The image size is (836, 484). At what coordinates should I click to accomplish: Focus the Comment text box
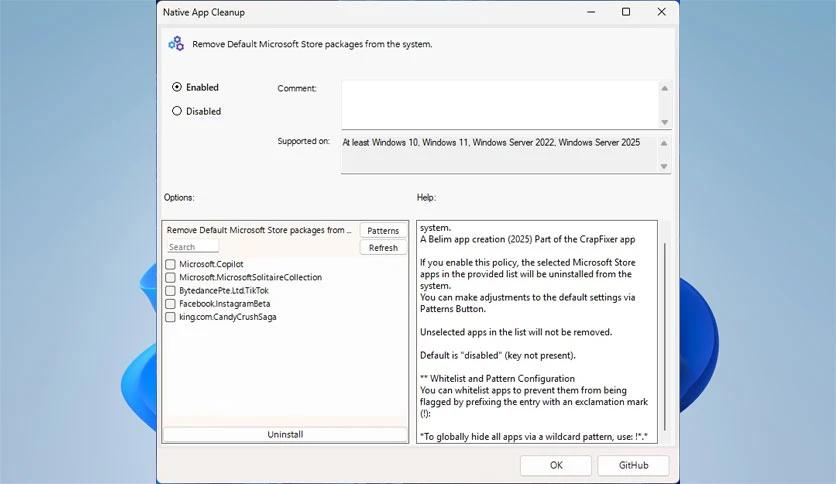[499, 104]
